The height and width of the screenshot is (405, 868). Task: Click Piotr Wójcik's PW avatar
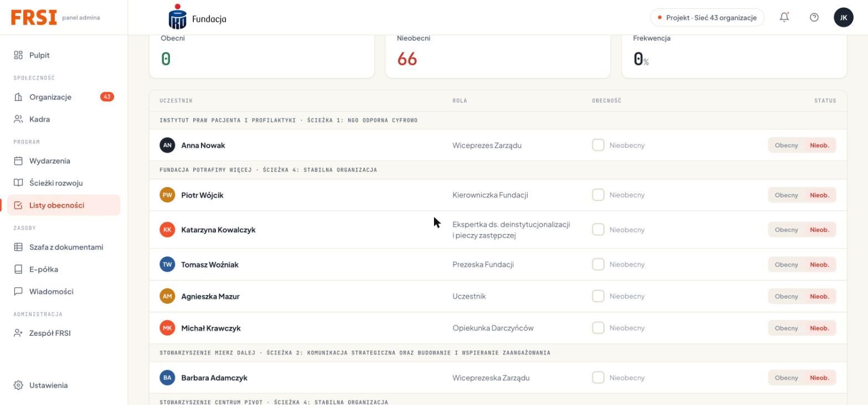tap(167, 195)
